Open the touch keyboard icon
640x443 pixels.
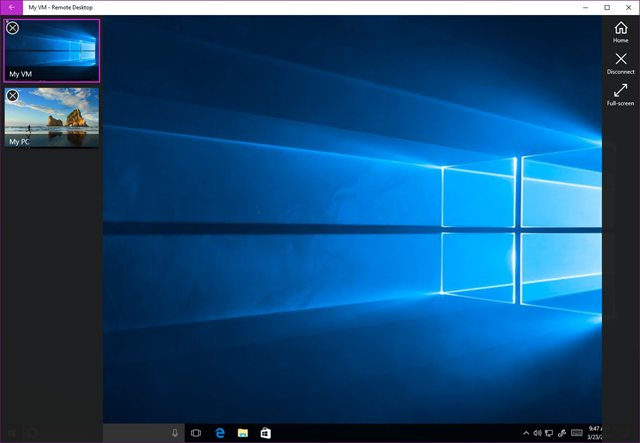[577, 433]
